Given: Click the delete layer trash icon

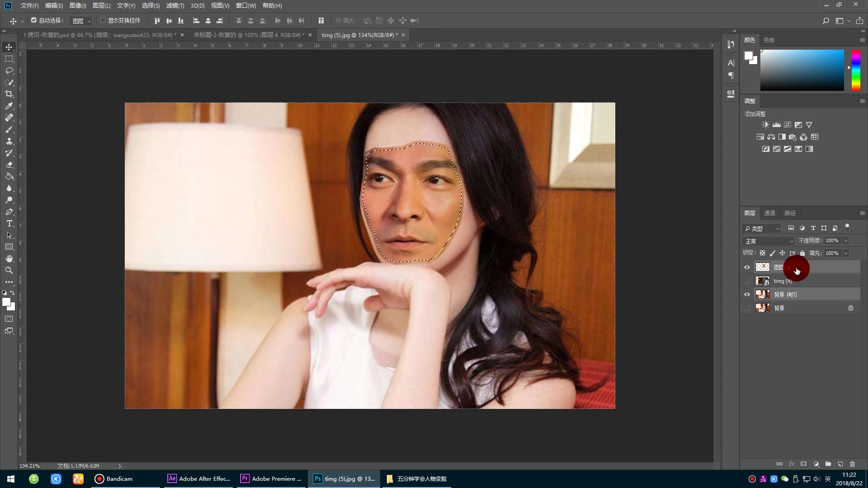Looking at the screenshot, I should pyautogui.click(x=852, y=464).
